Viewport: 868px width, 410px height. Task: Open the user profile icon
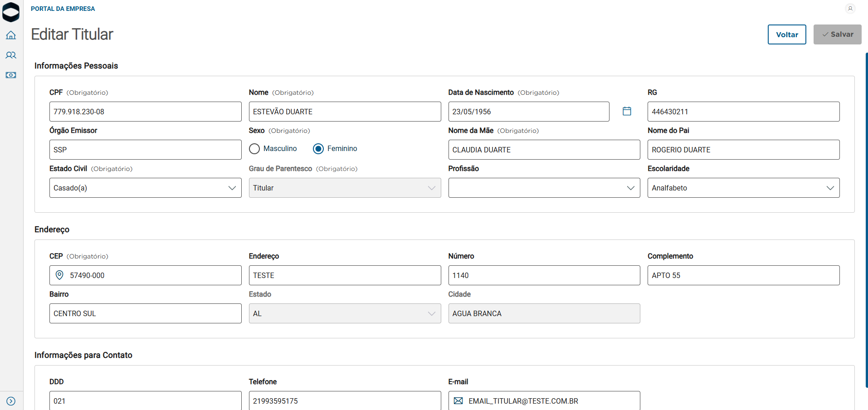pyautogui.click(x=850, y=8)
